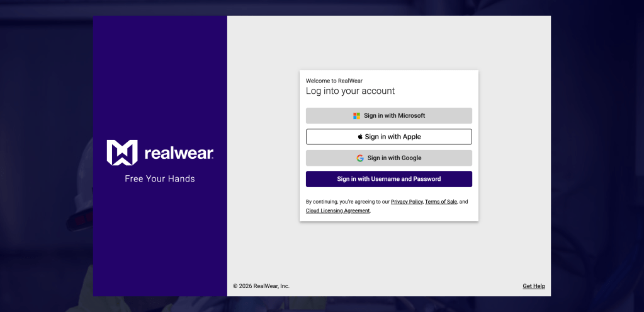Click the 2026 RealWear, Inc. copyright notice

(261, 286)
